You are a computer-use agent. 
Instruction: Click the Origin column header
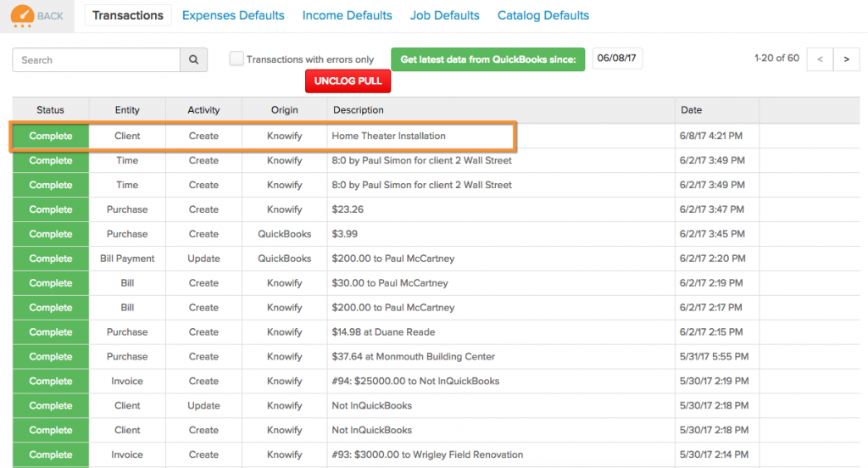point(285,110)
